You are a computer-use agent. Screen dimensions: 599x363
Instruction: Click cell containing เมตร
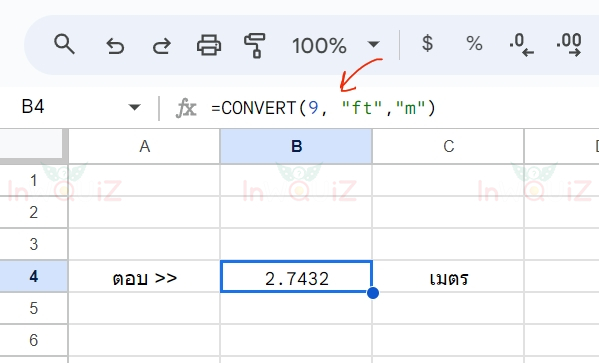click(448, 277)
